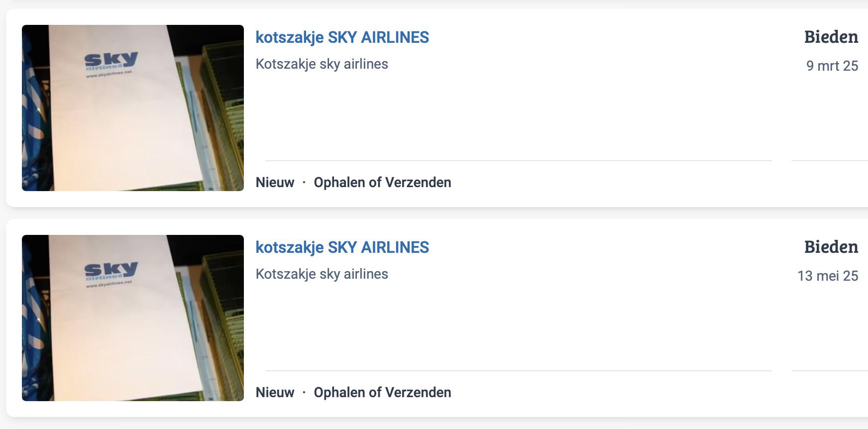Click the 9 mrt 25 date label

click(832, 66)
